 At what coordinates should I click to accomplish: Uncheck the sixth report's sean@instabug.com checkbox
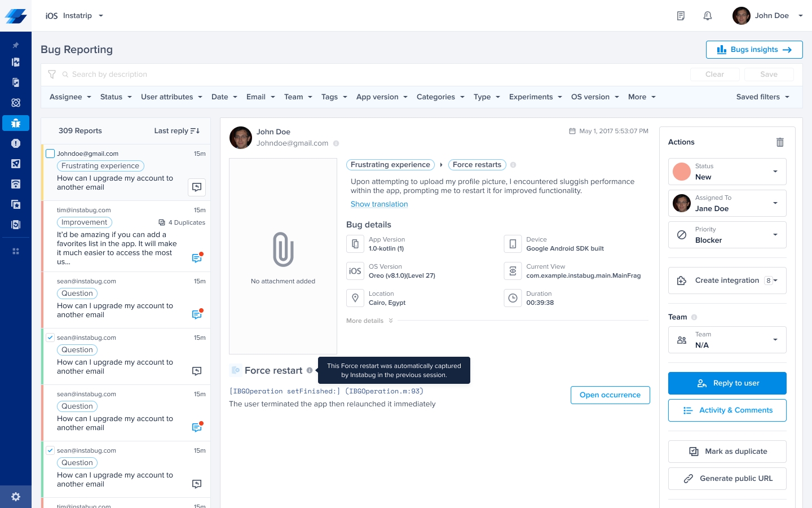click(50, 450)
